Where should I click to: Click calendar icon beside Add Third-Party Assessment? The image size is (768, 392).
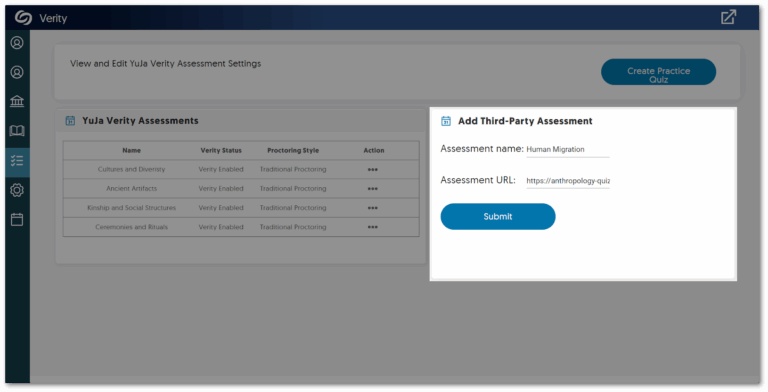click(446, 121)
